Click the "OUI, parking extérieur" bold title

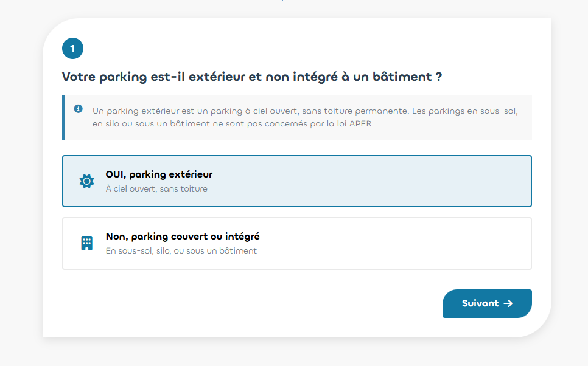[x=159, y=174]
